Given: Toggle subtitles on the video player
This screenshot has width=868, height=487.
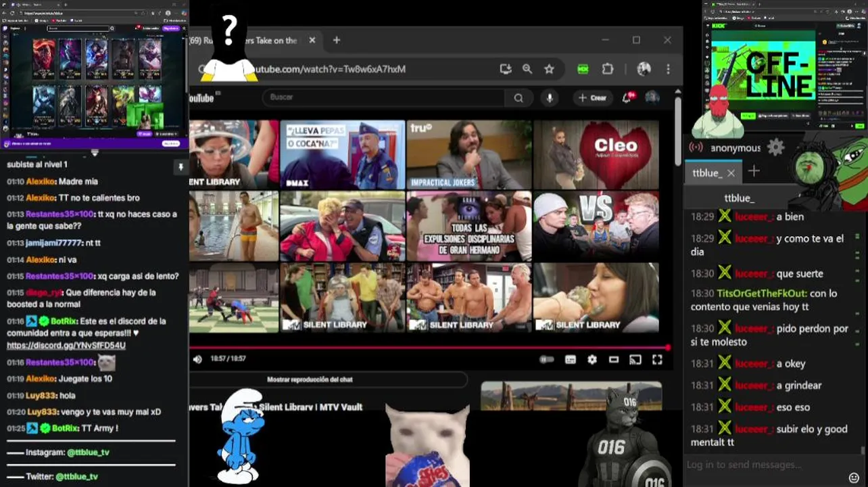Looking at the screenshot, I should click(x=571, y=360).
